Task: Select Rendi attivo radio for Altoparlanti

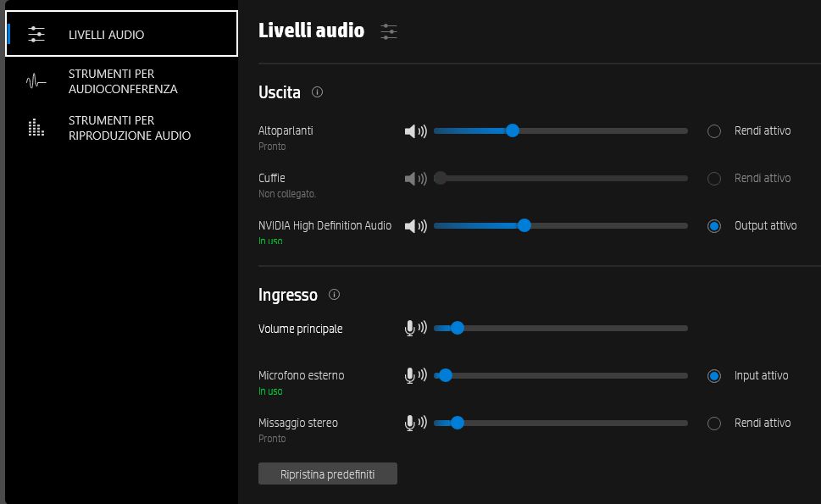Action: (x=714, y=131)
